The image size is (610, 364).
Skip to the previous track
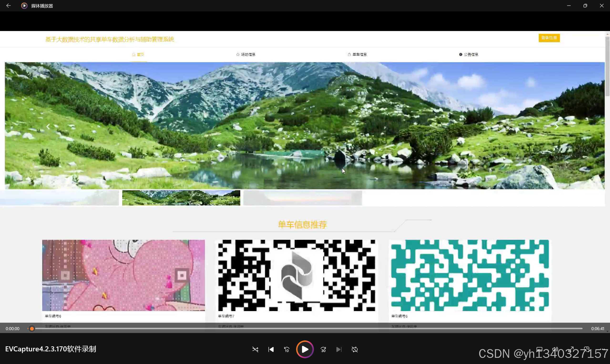click(x=271, y=349)
